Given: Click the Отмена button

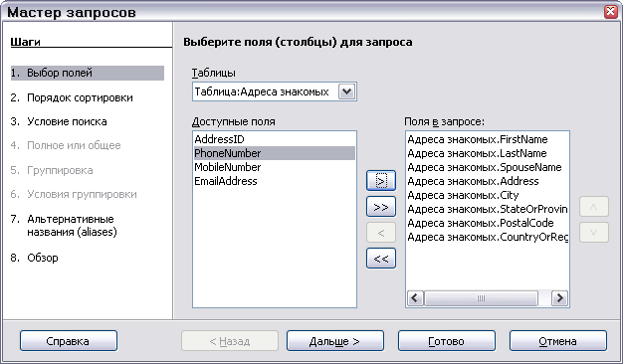Looking at the screenshot, I should tap(558, 341).
